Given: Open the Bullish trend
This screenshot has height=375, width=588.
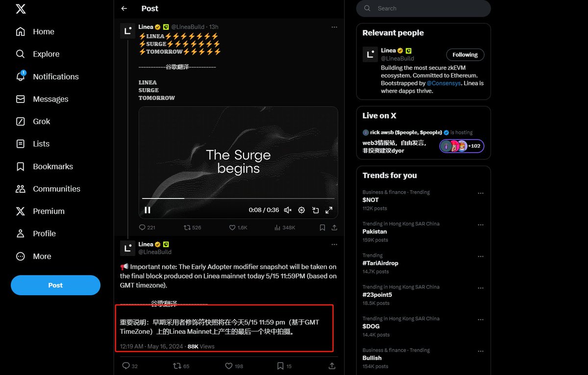Looking at the screenshot, I should 372,358.
